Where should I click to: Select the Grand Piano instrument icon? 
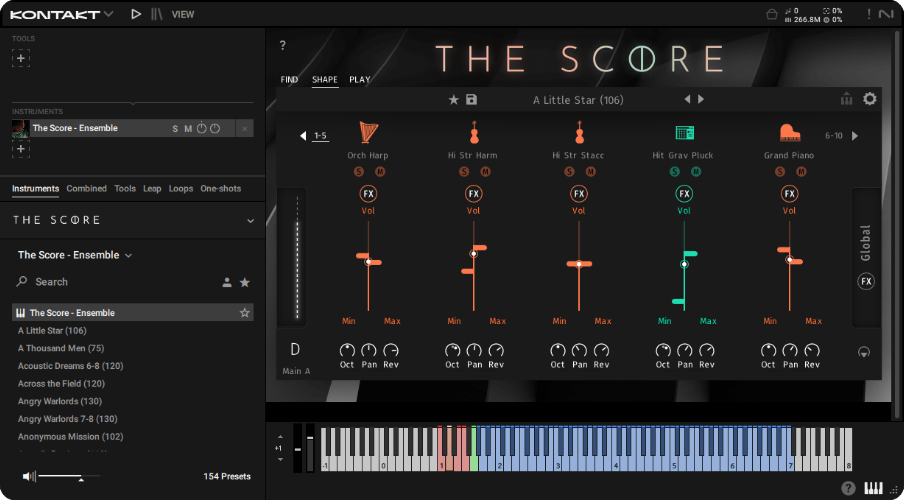coord(789,133)
